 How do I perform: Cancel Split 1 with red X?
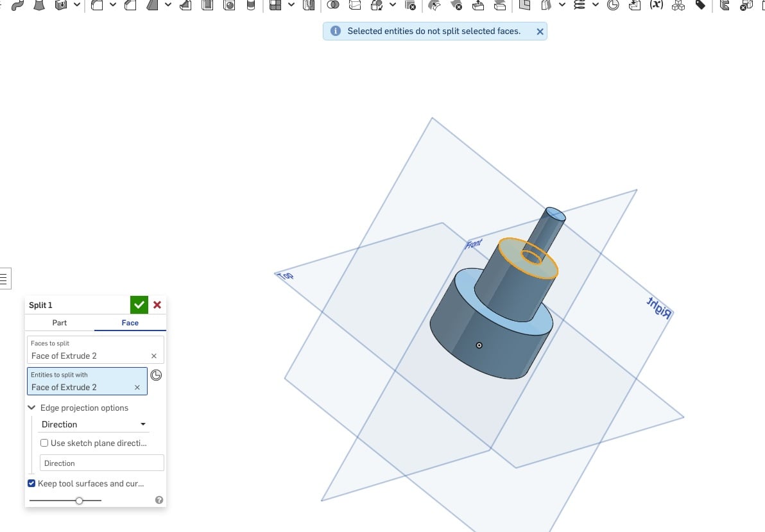point(157,305)
